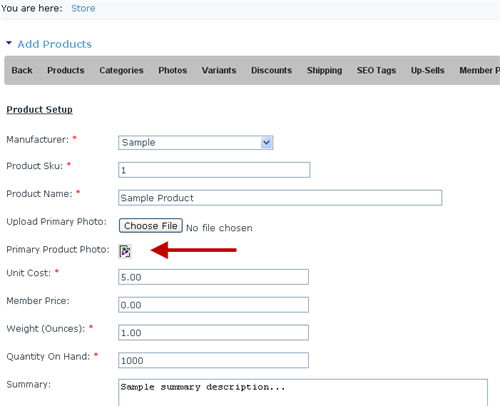500x406 pixels.
Task: Click the Store breadcrumb link
Action: tap(83, 8)
